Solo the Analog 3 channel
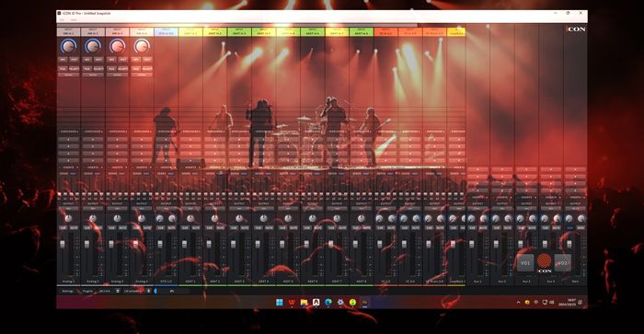Image resolution: width=644 pixels, height=334 pixels. pyautogui.click(x=111, y=227)
